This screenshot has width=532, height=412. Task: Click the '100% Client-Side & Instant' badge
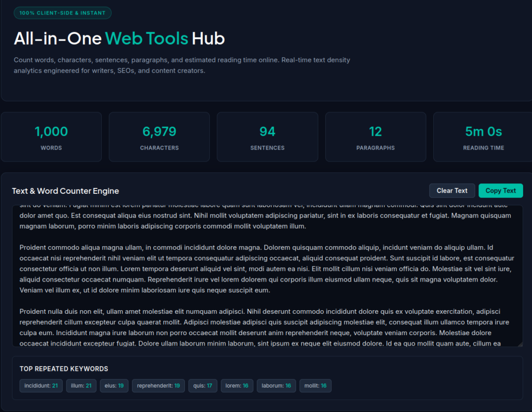click(x=62, y=13)
